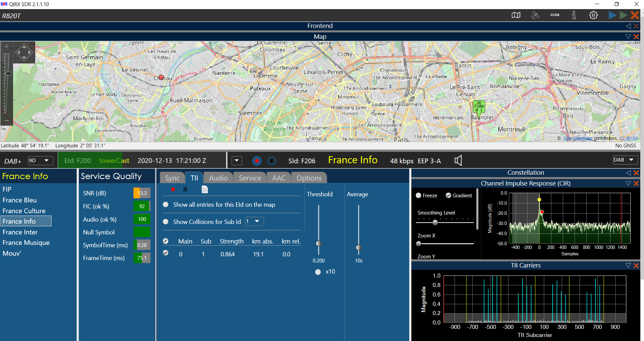The width and height of the screenshot is (644, 341).
Task: Start TII recording with the red dot
Action: click(x=173, y=190)
